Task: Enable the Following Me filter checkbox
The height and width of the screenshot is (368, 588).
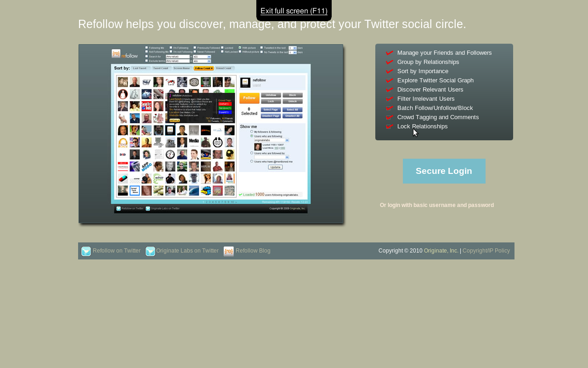Action: pyautogui.click(x=147, y=47)
